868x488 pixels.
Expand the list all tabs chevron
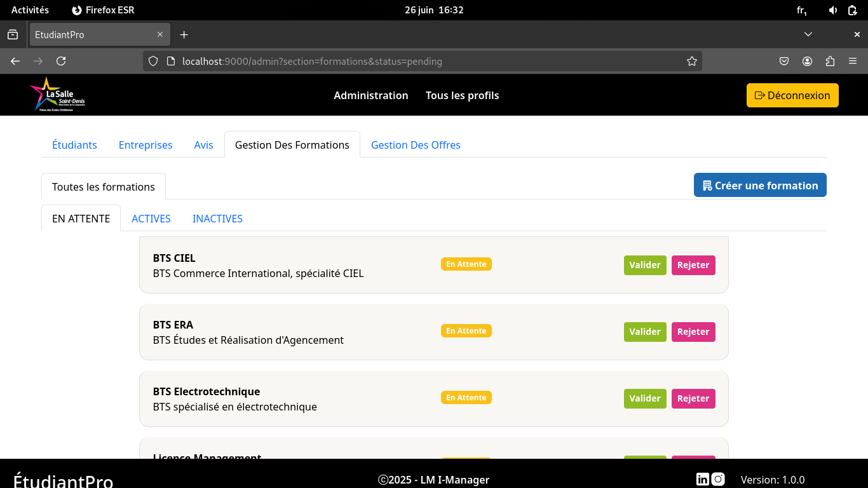[x=808, y=34]
